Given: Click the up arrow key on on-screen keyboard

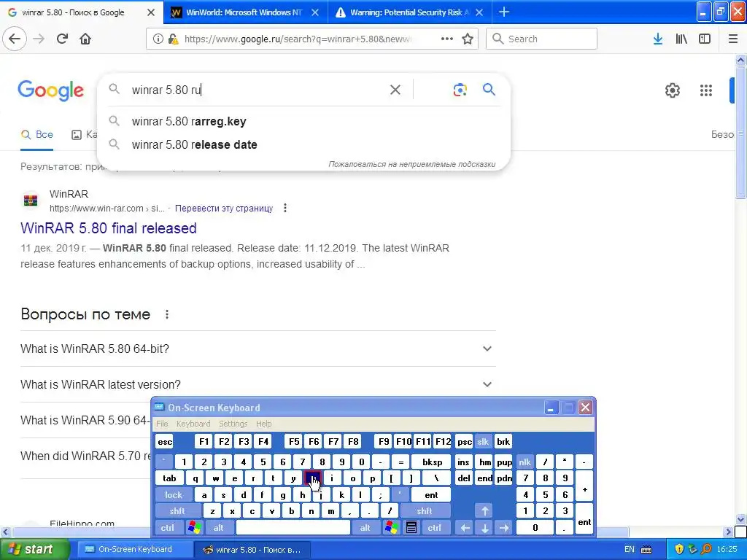Looking at the screenshot, I should [484, 511].
